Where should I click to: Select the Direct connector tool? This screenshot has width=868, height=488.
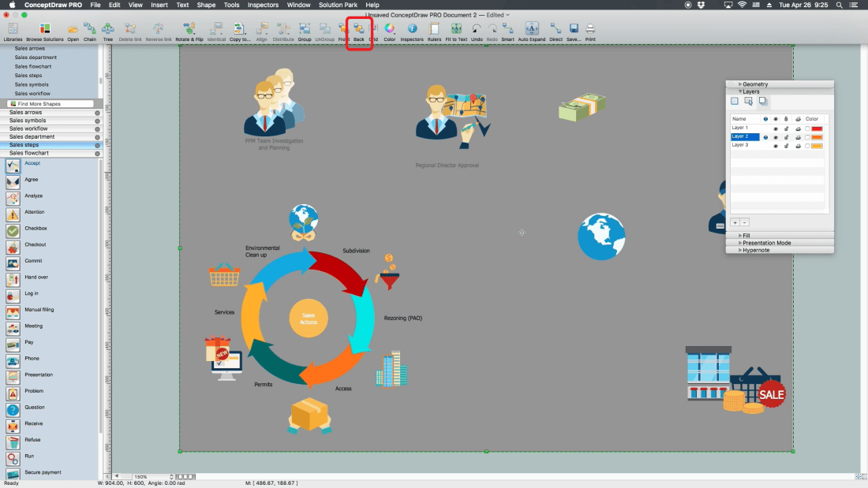pyautogui.click(x=556, y=32)
